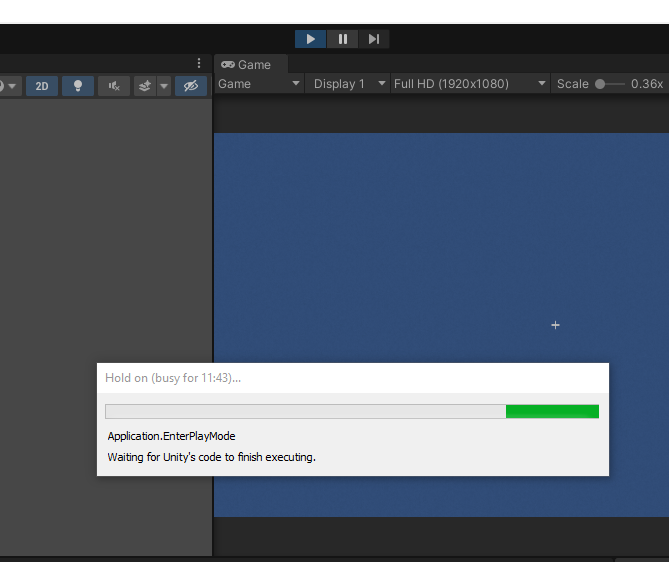
Task: Toggle scene audio mute icon
Action: pyautogui.click(x=114, y=86)
